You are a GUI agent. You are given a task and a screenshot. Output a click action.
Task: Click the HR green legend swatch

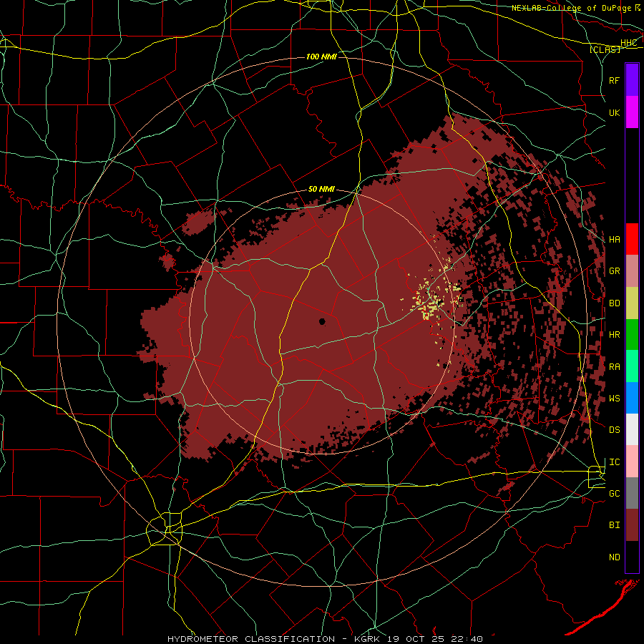(x=632, y=335)
